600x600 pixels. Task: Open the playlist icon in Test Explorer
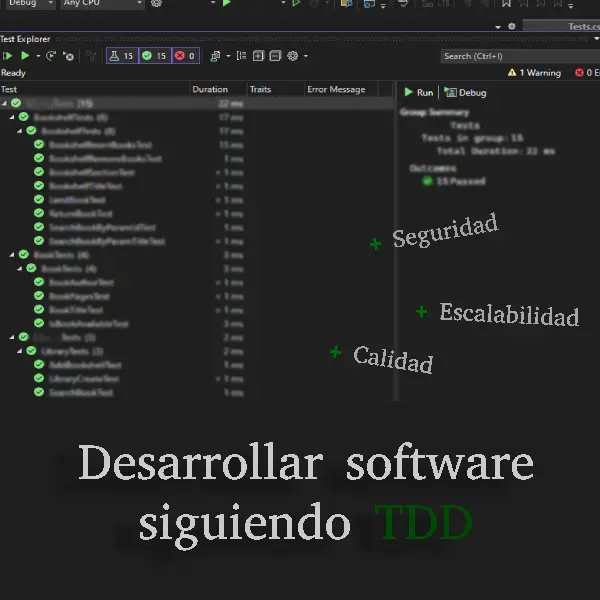click(x=215, y=56)
